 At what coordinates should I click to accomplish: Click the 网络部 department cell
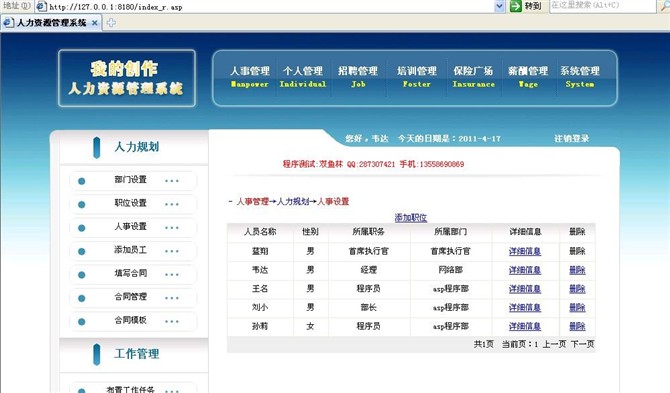(450, 270)
